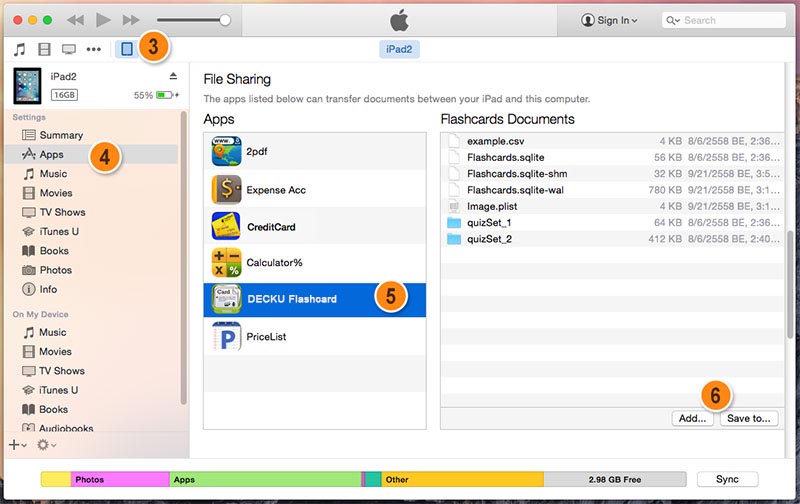
Task: Open the TV Shows library icon
Action: pos(69,49)
